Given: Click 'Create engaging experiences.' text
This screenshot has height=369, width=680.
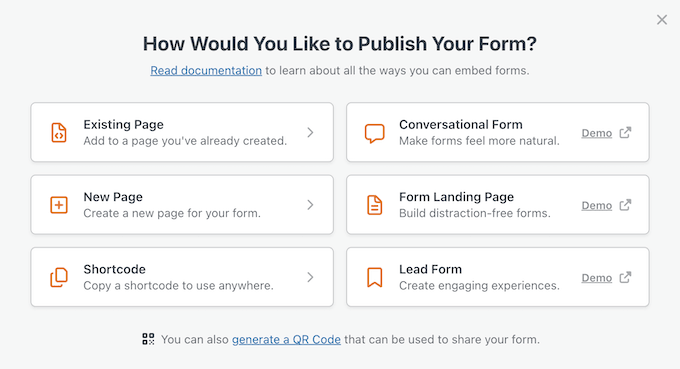Looking at the screenshot, I should pyautogui.click(x=479, y=286).
